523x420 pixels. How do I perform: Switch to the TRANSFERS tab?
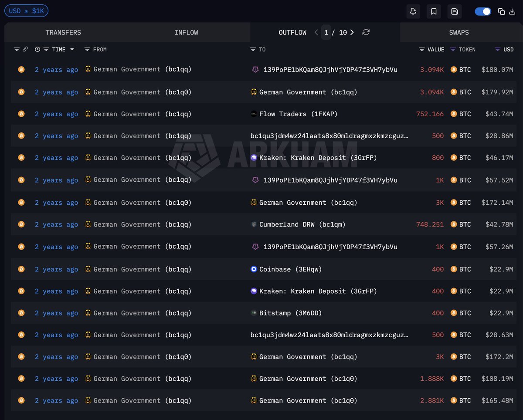tap(63, 32)
